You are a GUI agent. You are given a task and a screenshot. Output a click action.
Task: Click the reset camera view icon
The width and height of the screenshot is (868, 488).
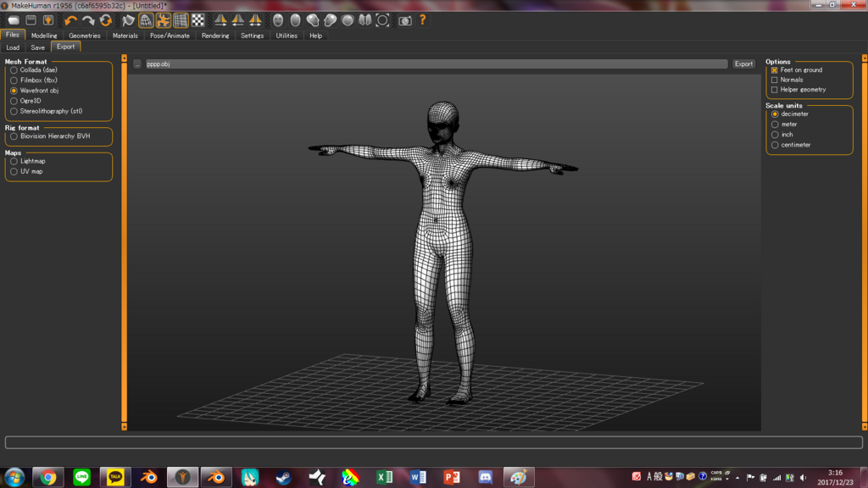pyautogui.click(x=382, y=20)
